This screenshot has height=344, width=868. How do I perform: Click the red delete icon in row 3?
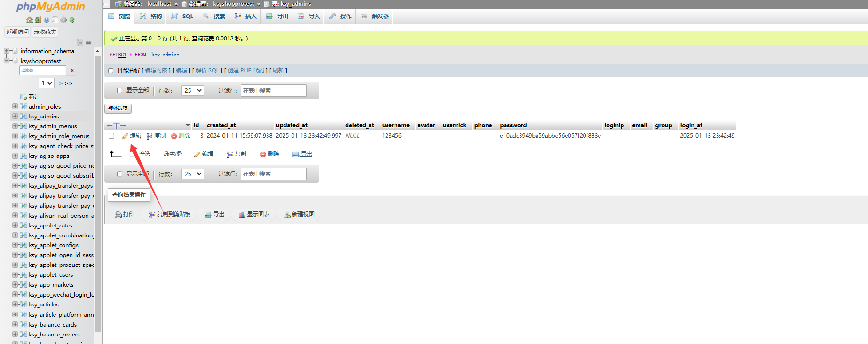tap(174, 136)
